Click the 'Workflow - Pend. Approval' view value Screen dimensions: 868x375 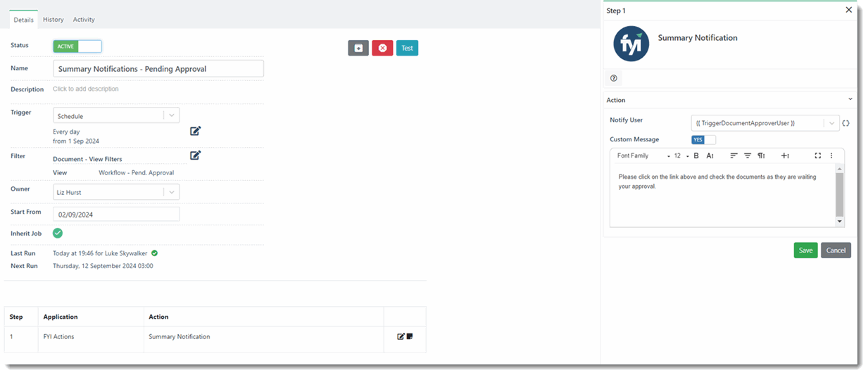[136, 172]
